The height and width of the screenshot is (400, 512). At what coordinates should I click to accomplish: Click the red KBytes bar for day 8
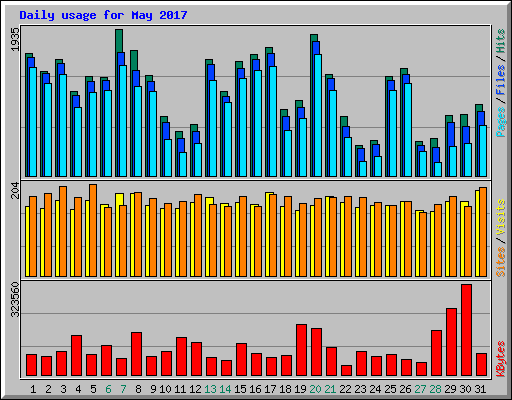[x=136, y=354]
